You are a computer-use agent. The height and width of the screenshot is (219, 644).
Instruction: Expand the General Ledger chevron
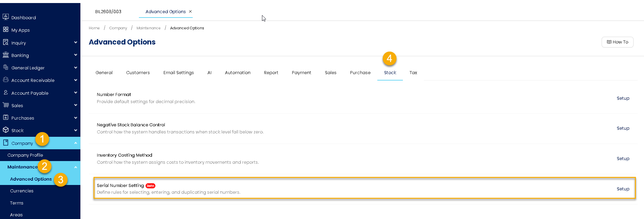point(76,67)
